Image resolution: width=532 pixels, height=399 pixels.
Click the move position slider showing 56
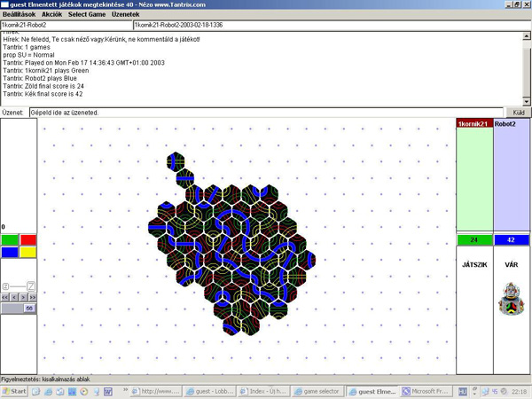28,308
